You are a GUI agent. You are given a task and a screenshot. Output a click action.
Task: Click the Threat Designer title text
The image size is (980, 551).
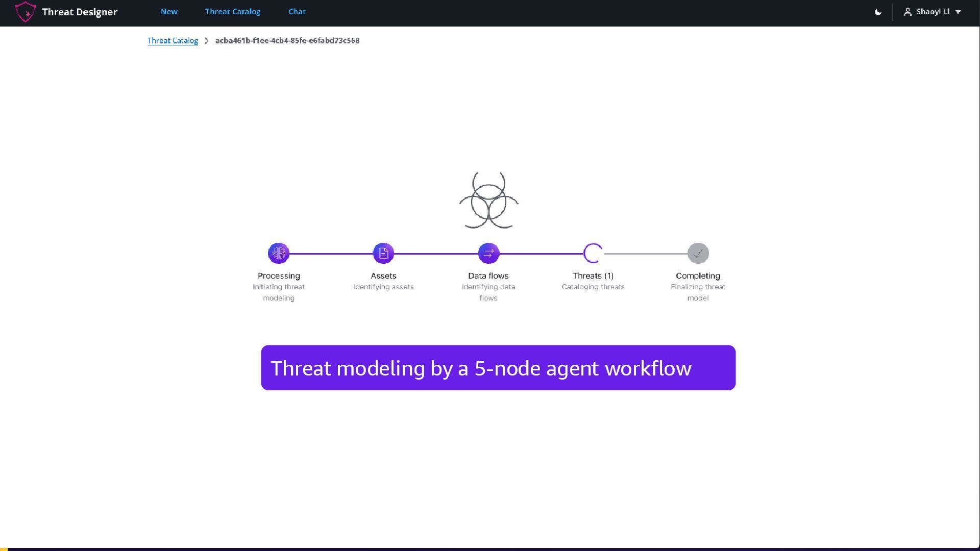[x=80, y=12]
